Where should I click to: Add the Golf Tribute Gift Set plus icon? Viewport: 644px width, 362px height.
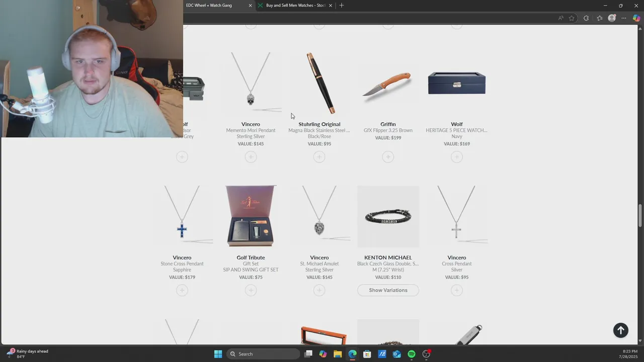coord(251,290)
